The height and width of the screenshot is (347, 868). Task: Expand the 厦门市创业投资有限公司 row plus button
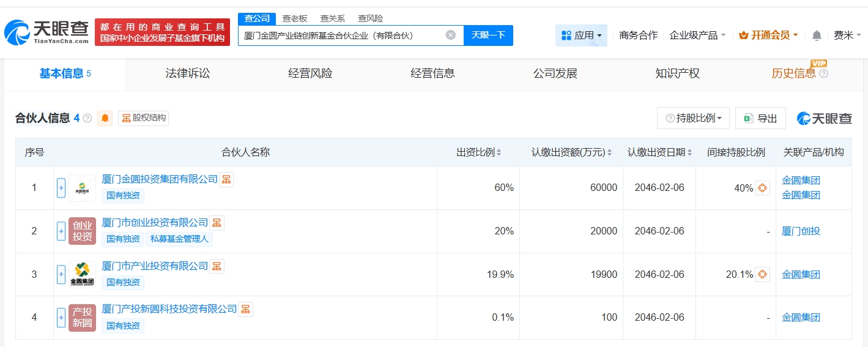(61, 231)
